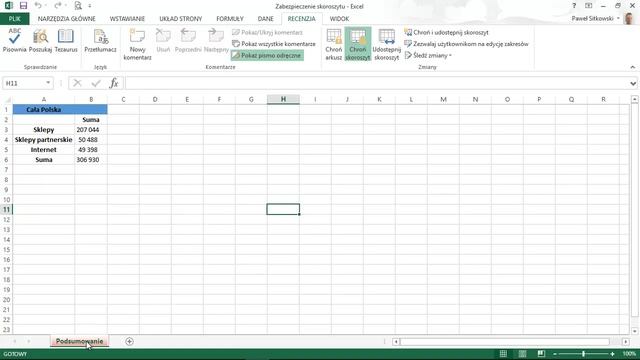Screen dimensions: 640x360
Task: Click the Insert Function fx icon
Action: (114, 83)
